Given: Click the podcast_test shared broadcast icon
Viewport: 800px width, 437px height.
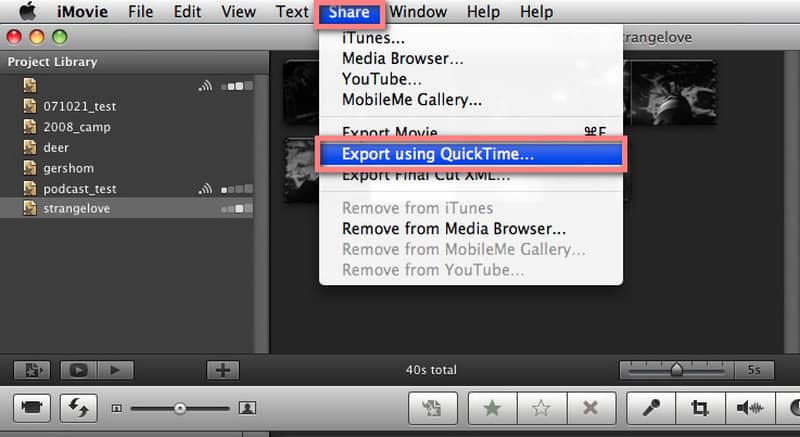Looking at the screenshot, I should pyautogui.click(x=205, y=189).
